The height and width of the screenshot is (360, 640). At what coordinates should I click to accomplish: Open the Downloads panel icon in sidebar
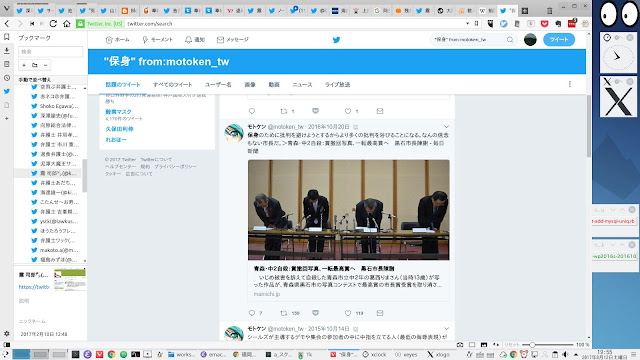7,51
